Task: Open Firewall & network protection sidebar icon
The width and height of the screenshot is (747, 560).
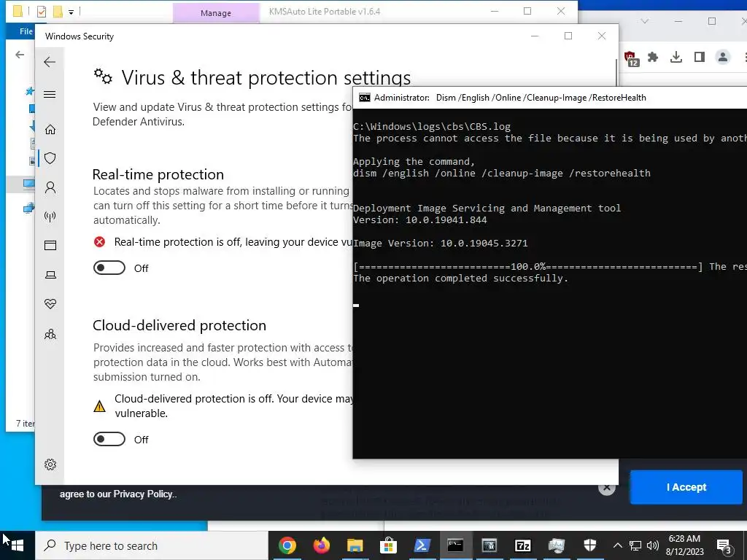Action: click(50, 217)
